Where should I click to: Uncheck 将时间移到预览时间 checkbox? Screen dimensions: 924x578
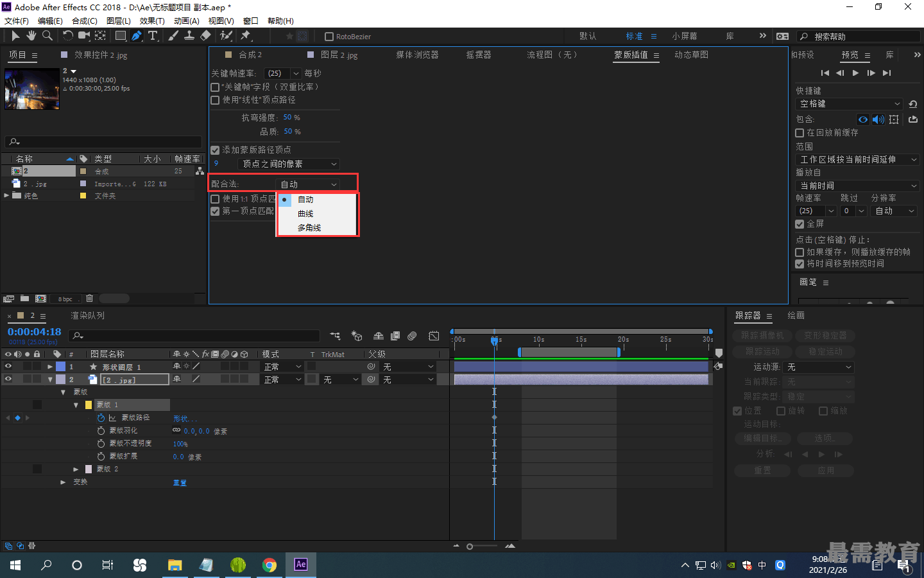[x=800, y=264]
